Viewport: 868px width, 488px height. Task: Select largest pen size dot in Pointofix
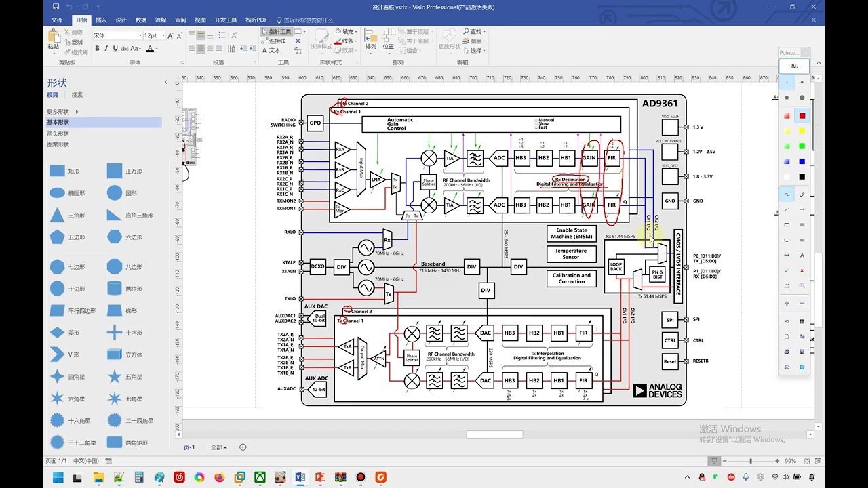click(802, 98)
